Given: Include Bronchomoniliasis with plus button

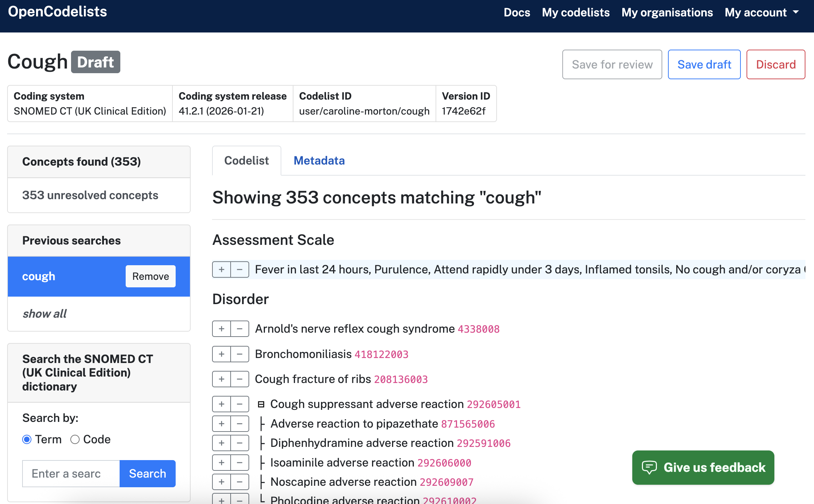Looking at the screenshot, I should pyautogui.click(x=221, y=354).
